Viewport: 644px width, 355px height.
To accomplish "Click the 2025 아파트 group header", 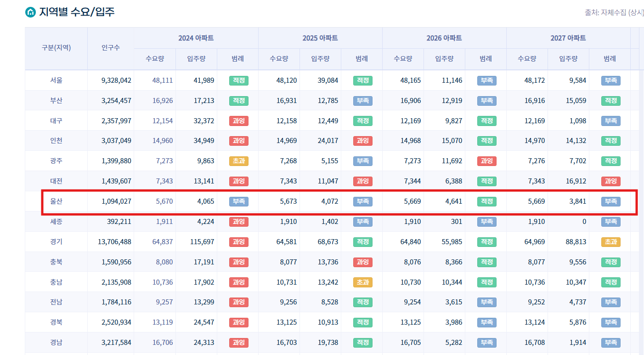I will pyautogui.click(x=320, y=38).
